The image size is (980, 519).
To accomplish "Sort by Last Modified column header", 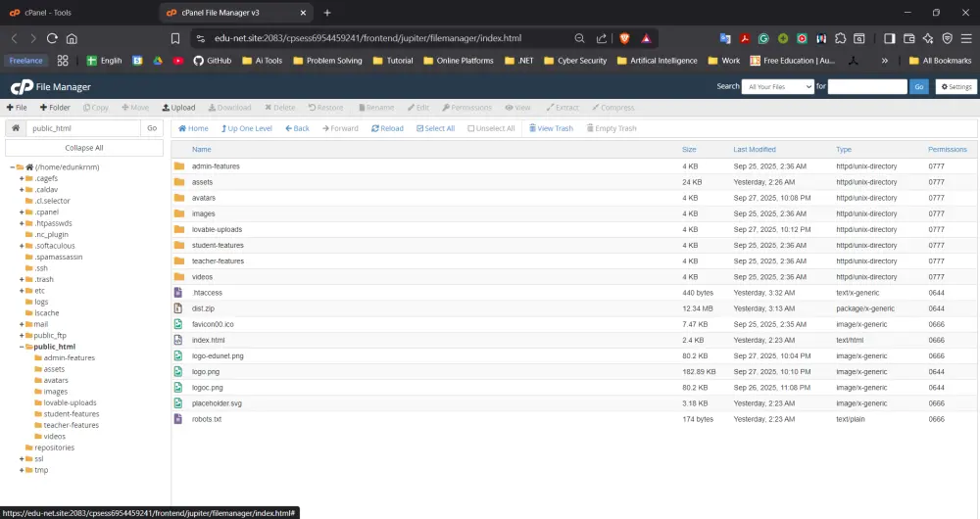I will tap(755, 149).
